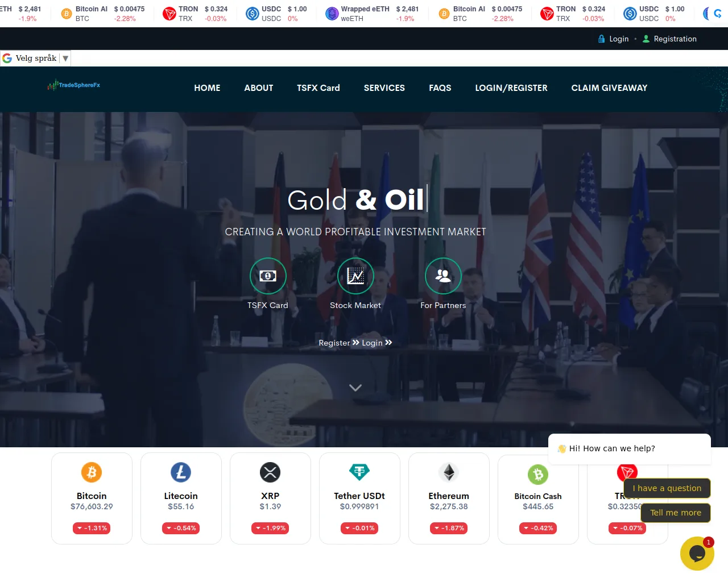Click the Tether USDt price $0.999891
This screenshot has width=728, height=582.
[x=359, y=506]
